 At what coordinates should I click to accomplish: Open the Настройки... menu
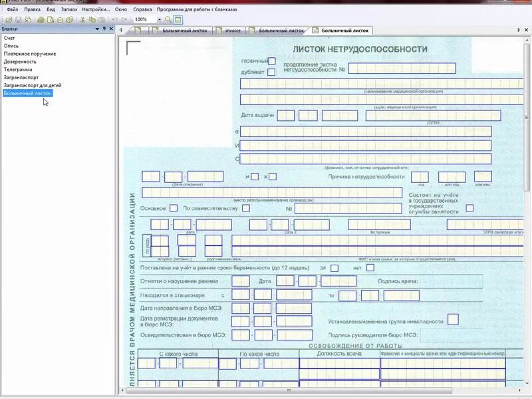pyautogui.click(x=96, y=9)
